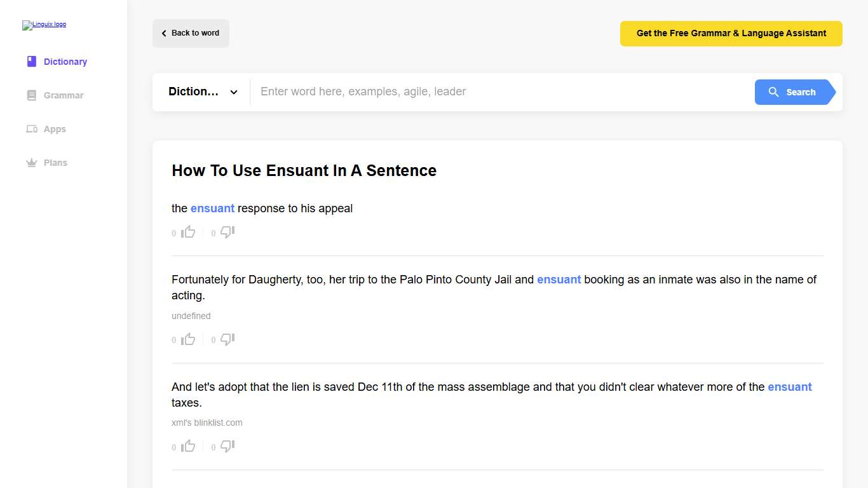This screenshot has width=868, height=488.
Task: Expand the chevron beside Diction...
Action: pos(233,91)
